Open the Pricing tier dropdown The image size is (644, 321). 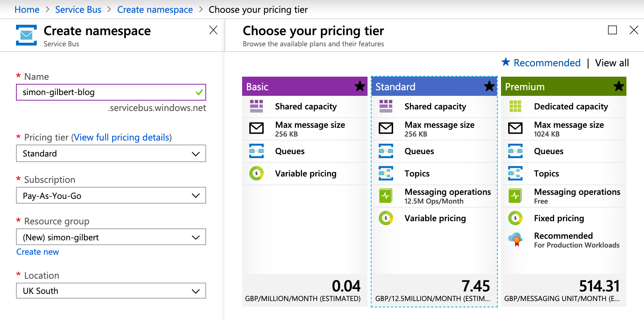pos(111,153)
